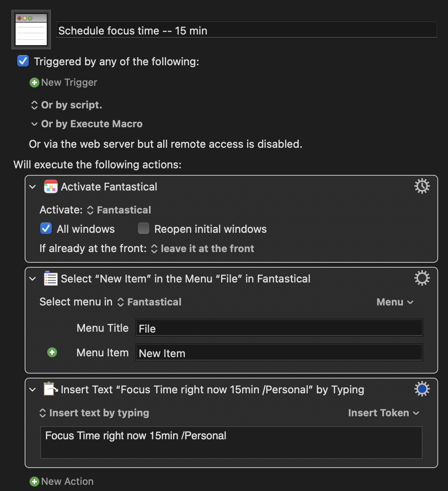This screenshot has height=491, width=448.
Task: Click the macro window icon thumbnail
Action: click(x=31, y=30)
